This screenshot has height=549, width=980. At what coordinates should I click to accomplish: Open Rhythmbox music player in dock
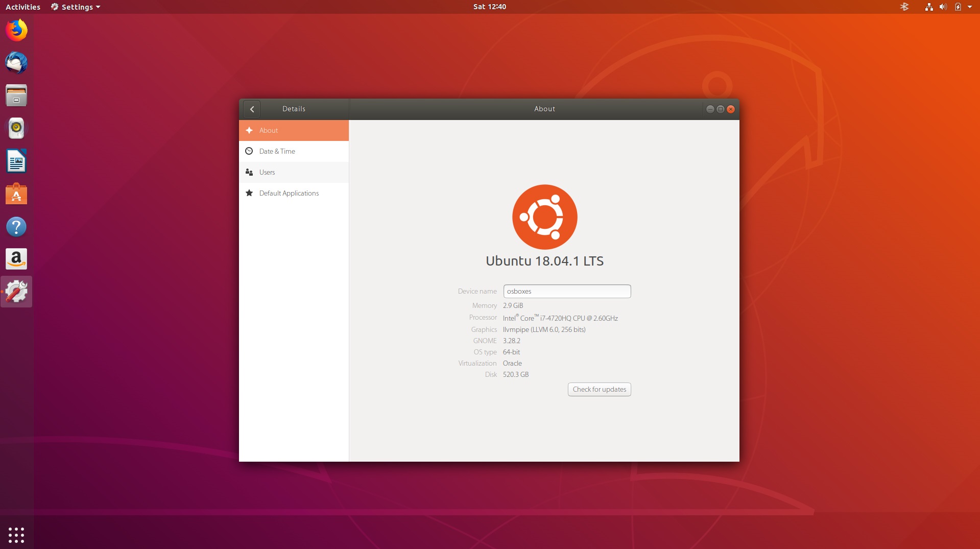[16, 128]
